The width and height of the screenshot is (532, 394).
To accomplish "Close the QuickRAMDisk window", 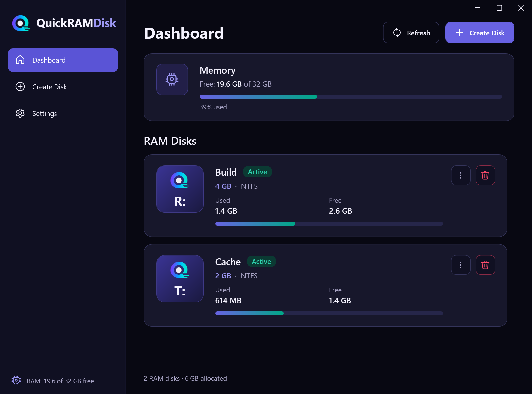I will (521, 8).
